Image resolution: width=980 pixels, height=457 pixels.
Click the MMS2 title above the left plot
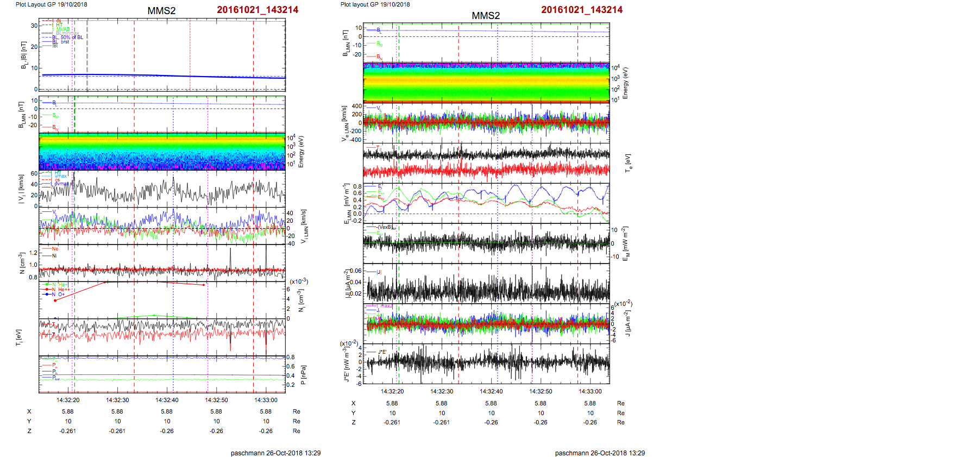click(x=161, y=11)
